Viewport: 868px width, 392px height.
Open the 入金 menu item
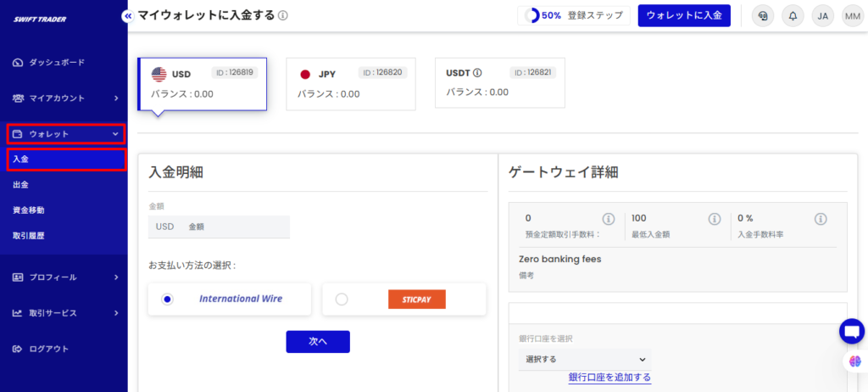point(64,160)
